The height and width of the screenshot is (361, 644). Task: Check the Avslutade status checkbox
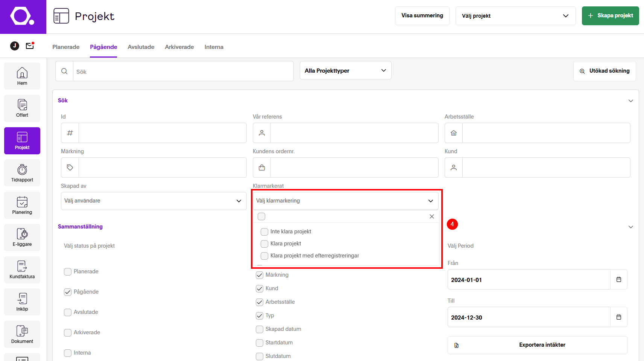[x=68, y=312]
